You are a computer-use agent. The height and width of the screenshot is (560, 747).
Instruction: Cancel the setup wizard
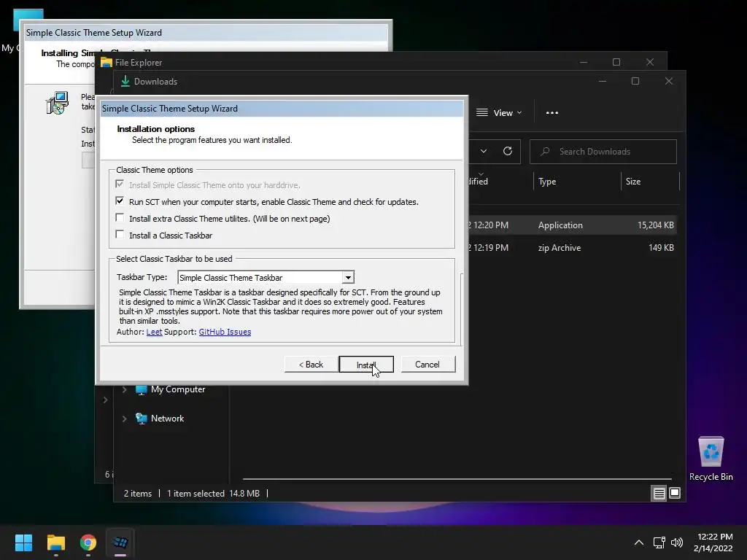427,365
